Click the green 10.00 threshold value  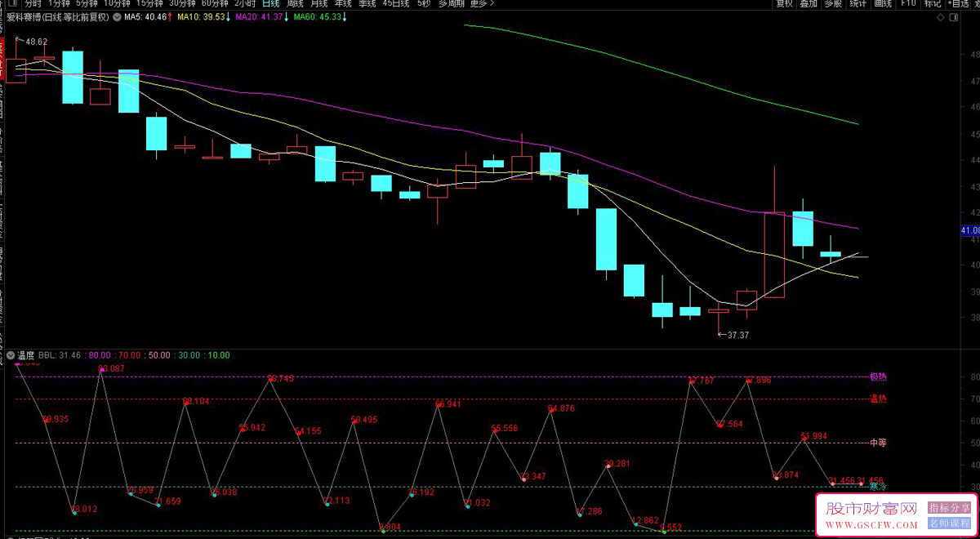click(x=219, y=355)
